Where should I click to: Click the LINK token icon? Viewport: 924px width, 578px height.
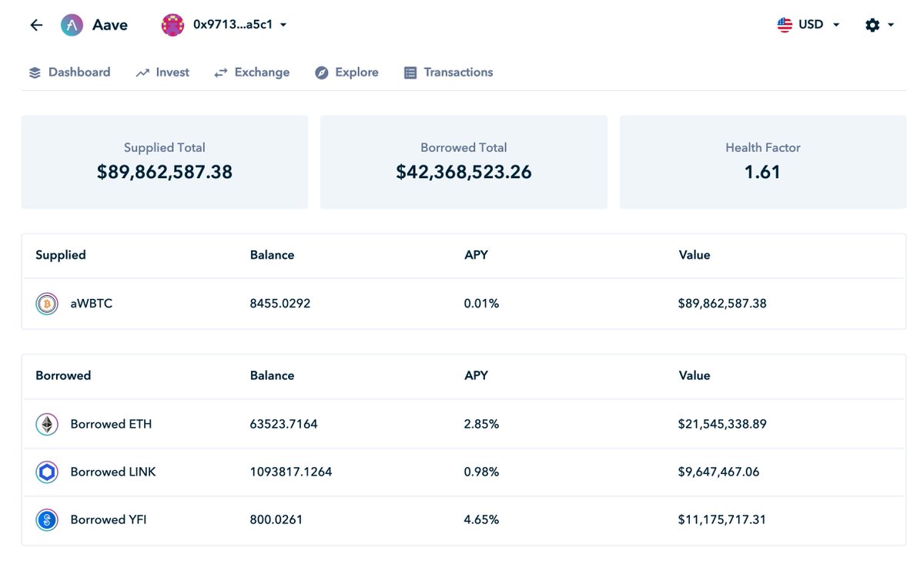click(x=47, y=472)
